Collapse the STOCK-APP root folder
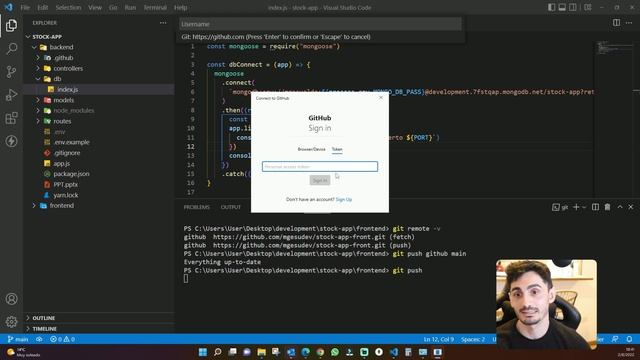The width and height of the screenshot is (640, 360). [28, 37]
